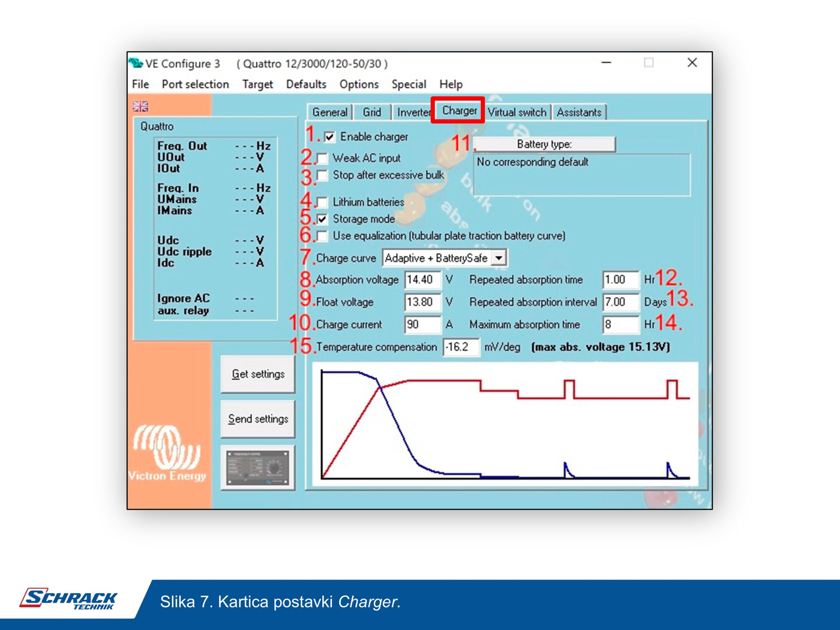Open the Port selection menu

(195, 84)
